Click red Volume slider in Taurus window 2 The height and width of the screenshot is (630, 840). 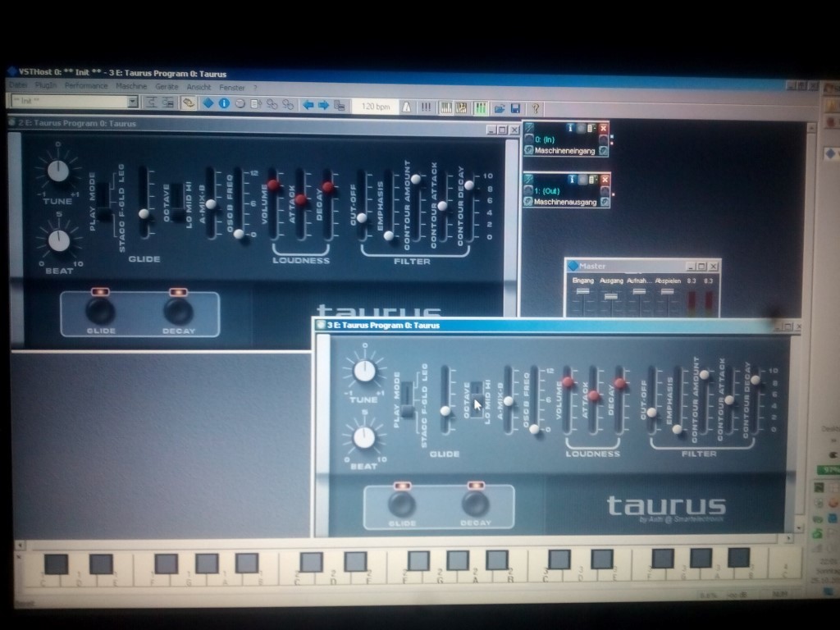click(274, 185)
